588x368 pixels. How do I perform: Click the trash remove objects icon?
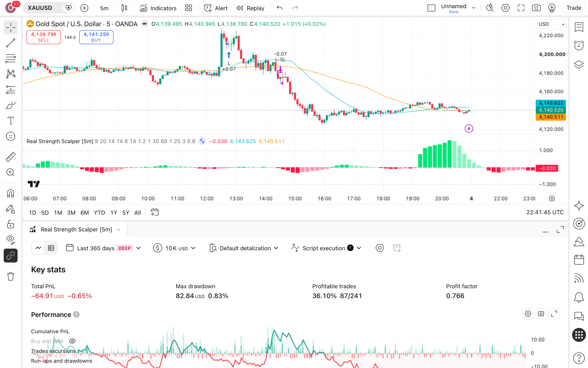11,276
